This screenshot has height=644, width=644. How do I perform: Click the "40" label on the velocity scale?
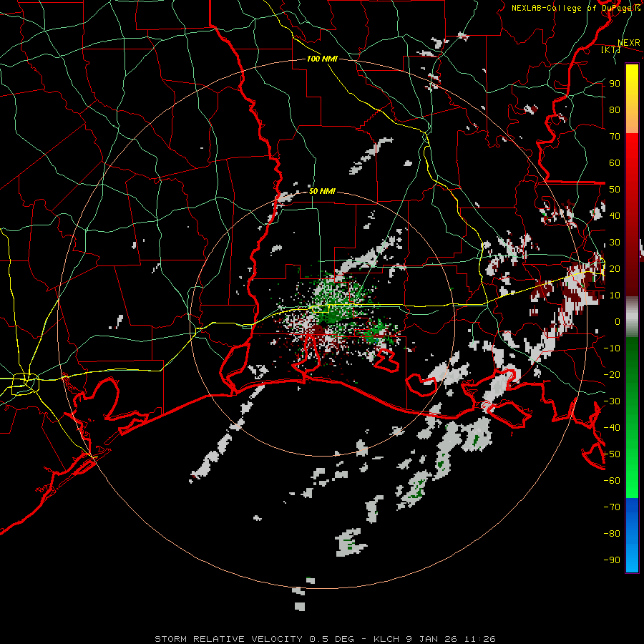[615, 216]
